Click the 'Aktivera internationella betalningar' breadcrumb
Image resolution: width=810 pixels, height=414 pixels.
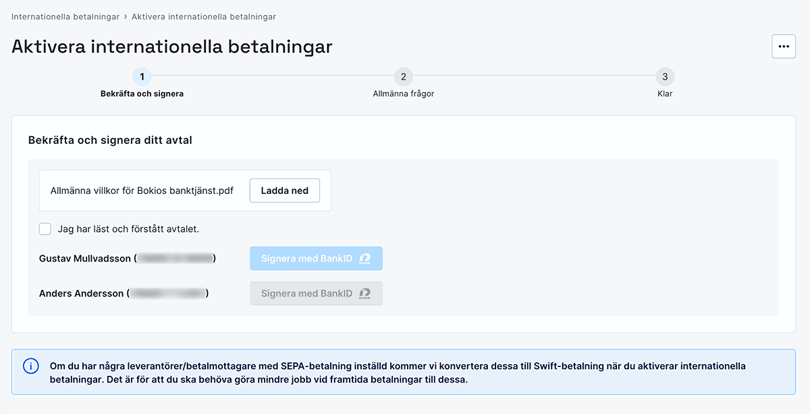(x=204, y=17)
